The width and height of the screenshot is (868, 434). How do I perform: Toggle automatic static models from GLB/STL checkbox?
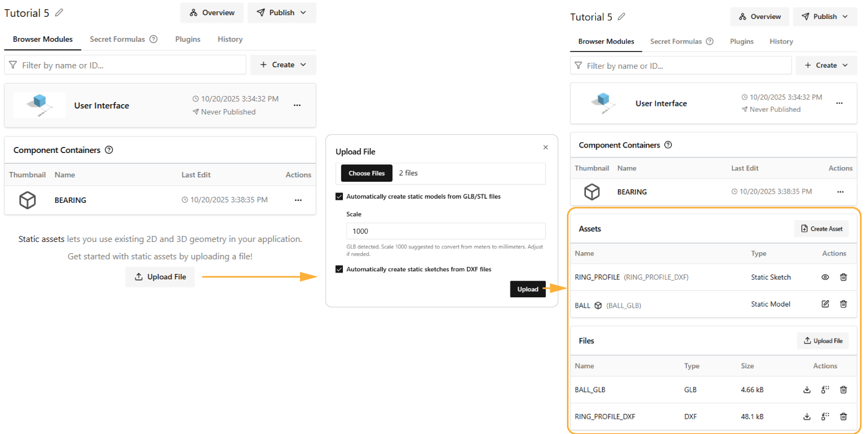(x=339, y=196)
